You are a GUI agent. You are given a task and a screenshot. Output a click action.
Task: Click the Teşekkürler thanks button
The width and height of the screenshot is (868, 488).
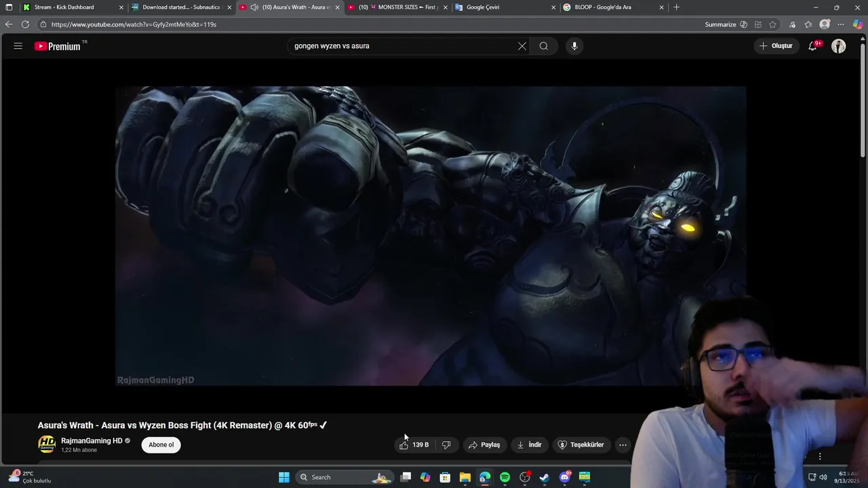[x=580, y=445]
